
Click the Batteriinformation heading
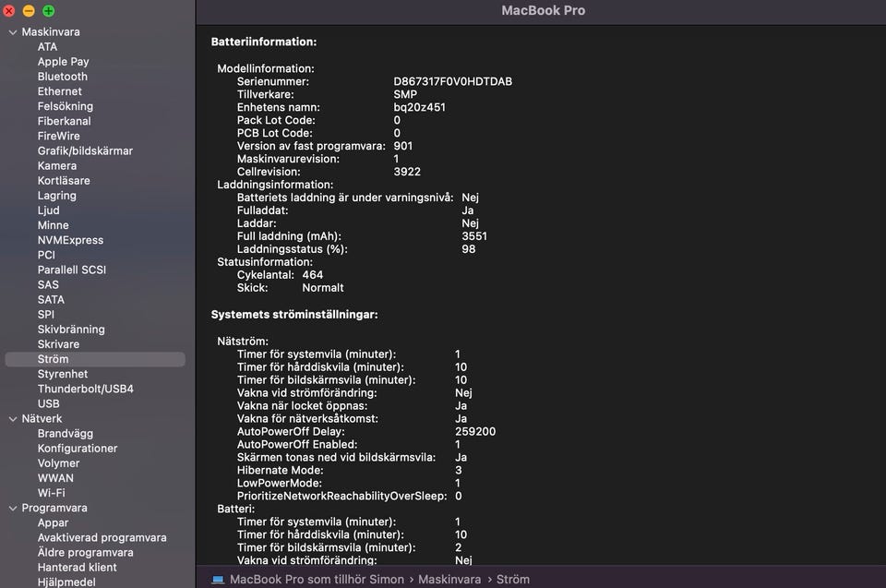pyautogui.click(x=264, y=42)
